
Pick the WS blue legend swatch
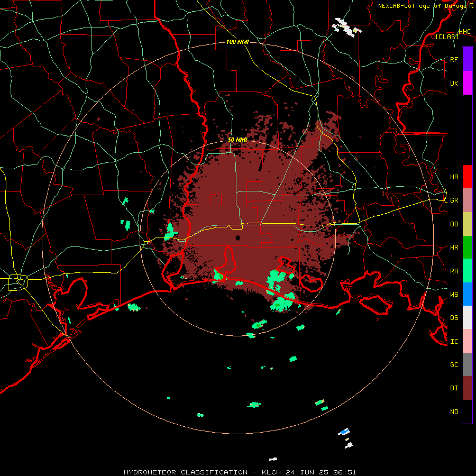467,294
